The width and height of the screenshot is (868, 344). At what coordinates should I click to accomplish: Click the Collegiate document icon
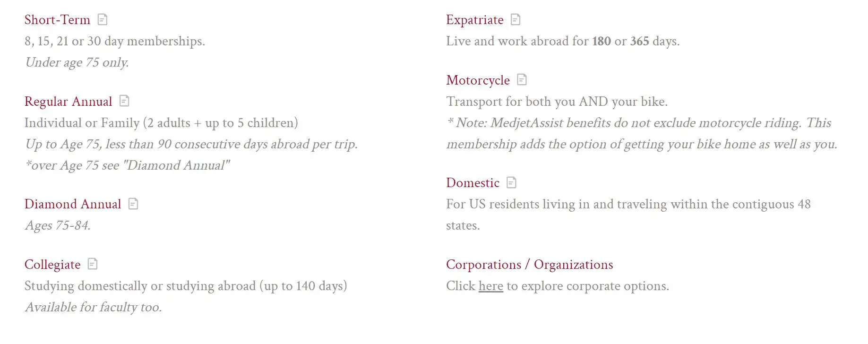93,264
